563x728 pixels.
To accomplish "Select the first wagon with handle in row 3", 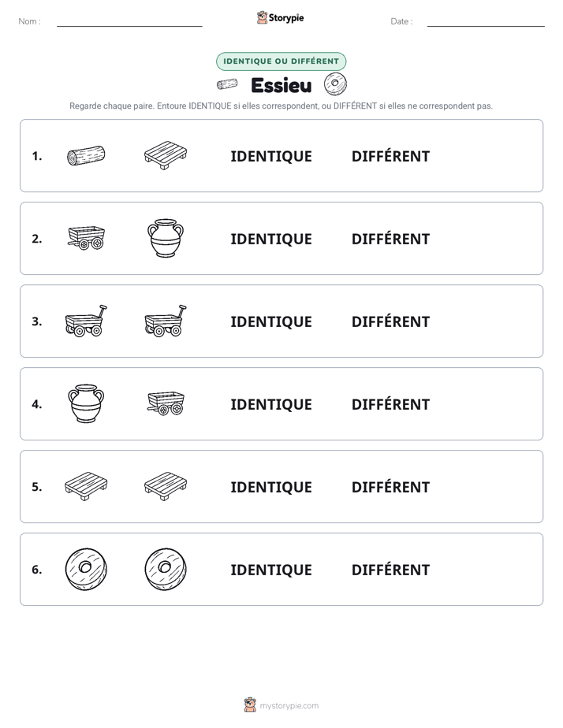I will [86, 321].
